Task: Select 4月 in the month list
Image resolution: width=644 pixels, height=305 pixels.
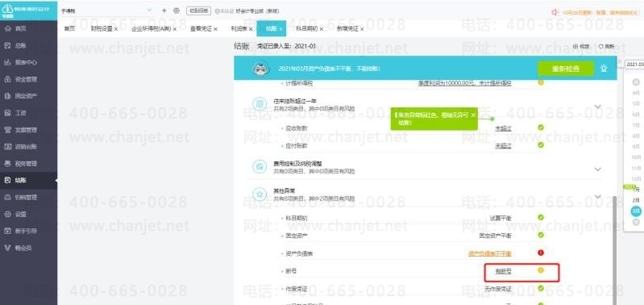Action: click(x=636, y=93)
